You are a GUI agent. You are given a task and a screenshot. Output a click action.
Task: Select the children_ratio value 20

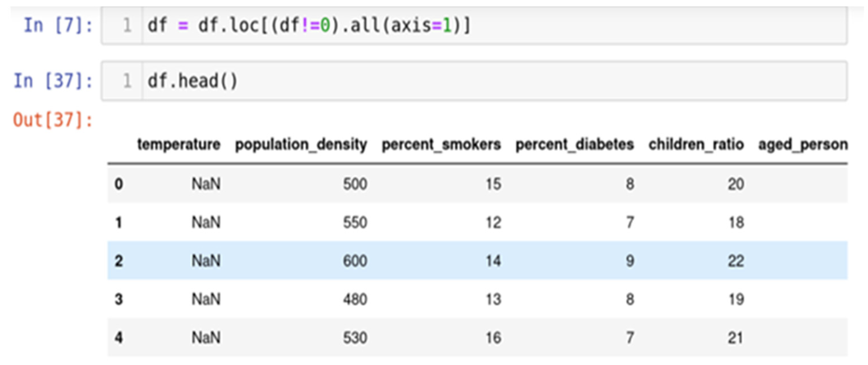click(x=735, y=184)
